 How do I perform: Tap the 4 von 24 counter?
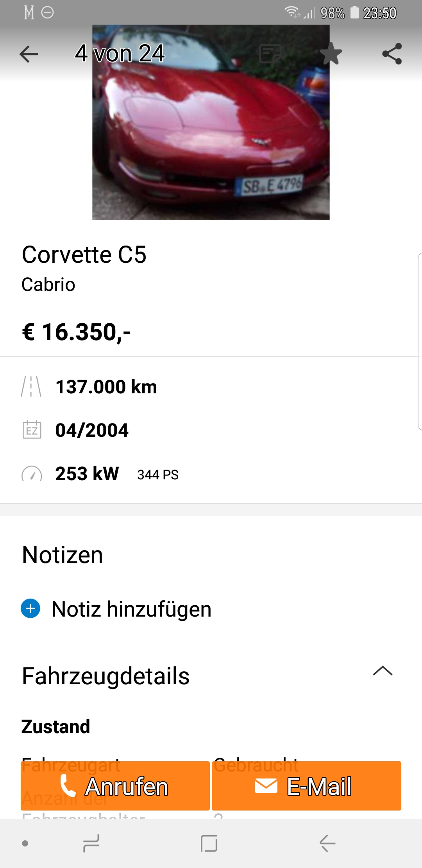120,53
